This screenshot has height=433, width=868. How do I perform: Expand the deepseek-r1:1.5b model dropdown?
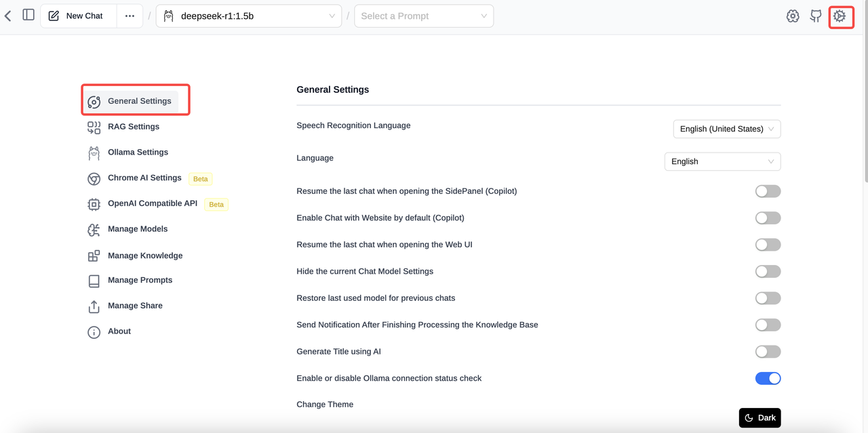(249, 16)
